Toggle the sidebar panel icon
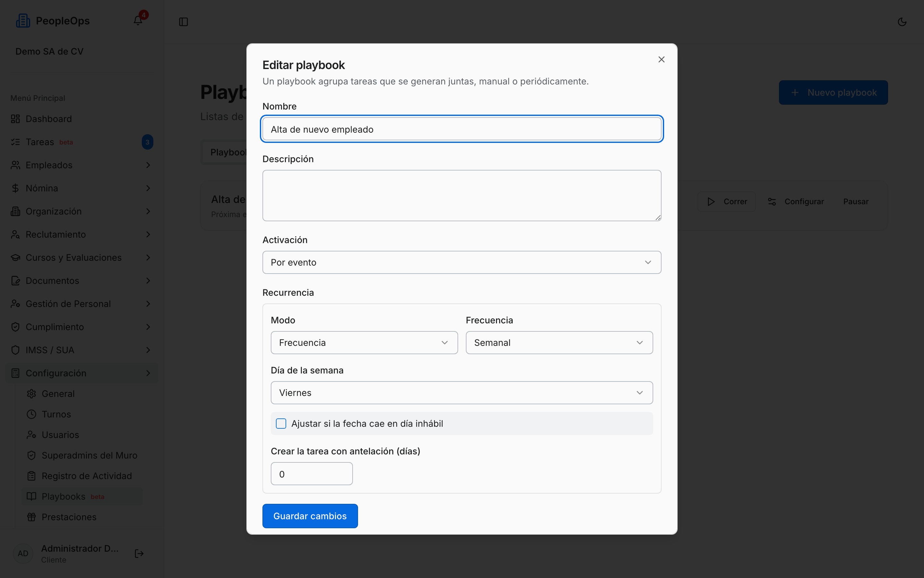The width and height of the screenshot is (924, 578). pos(184,22)
